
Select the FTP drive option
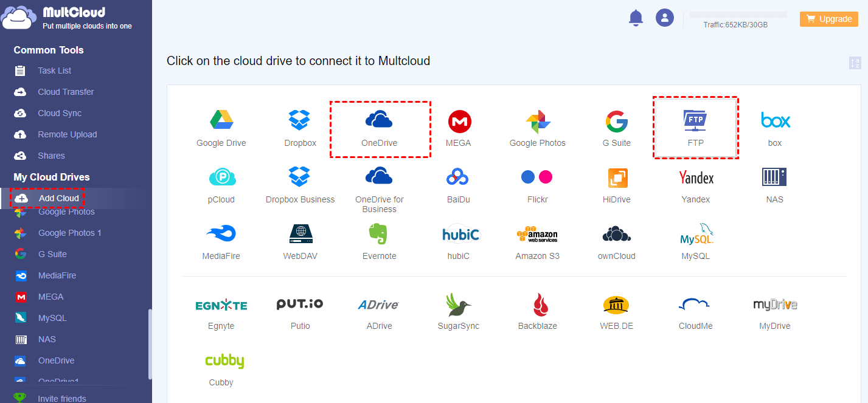(x=695, y=120)
